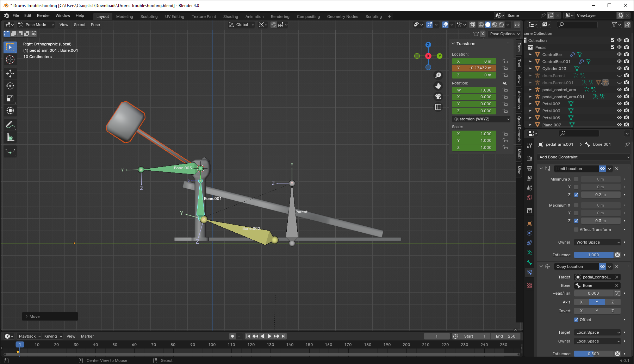Toggle Y axis in Copy Location
The image size is (634, 364).
click(x=597, y=302)
